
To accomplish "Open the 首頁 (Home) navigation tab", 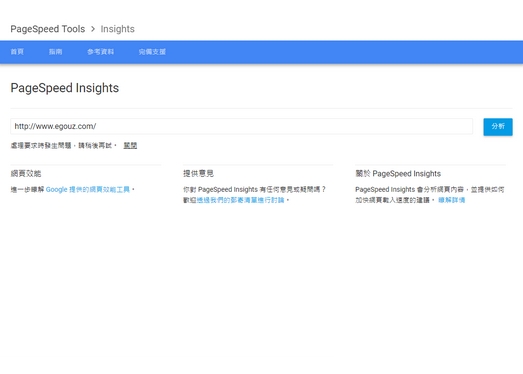I will (x=17, y=52).
